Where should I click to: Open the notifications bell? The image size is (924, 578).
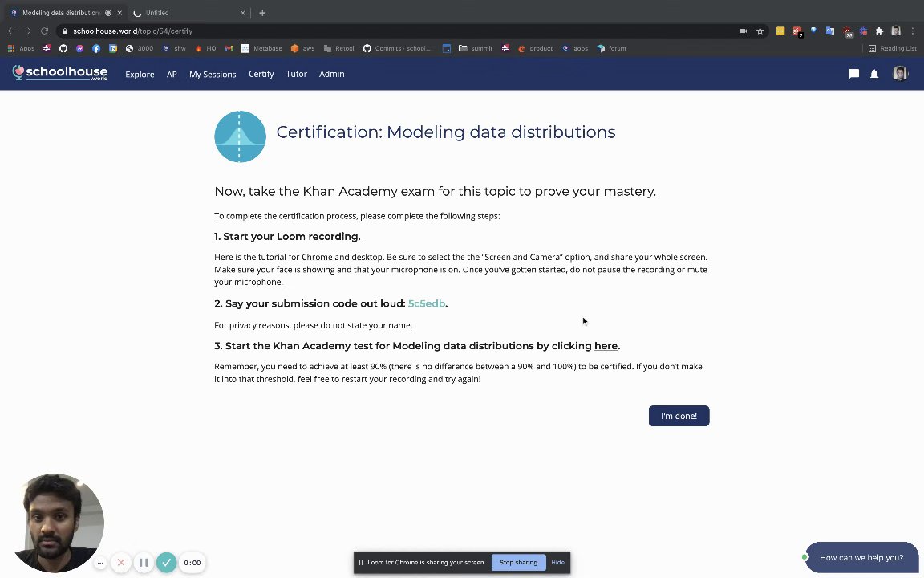coord(874,74)
